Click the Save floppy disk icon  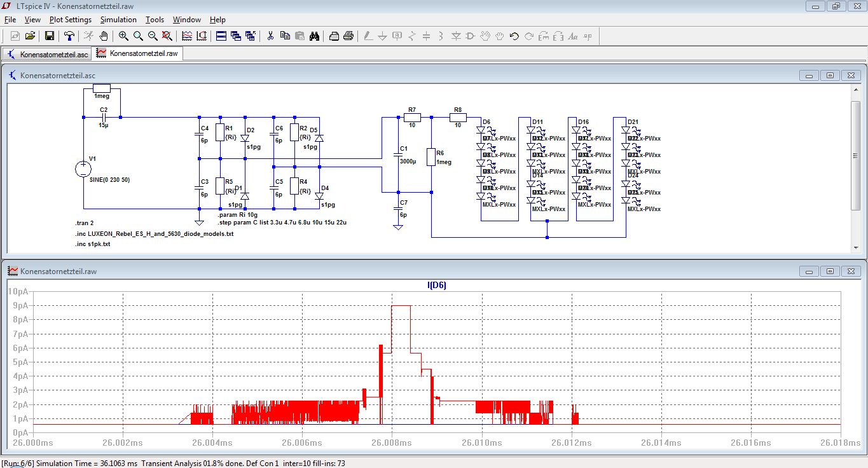coord(50,36)
